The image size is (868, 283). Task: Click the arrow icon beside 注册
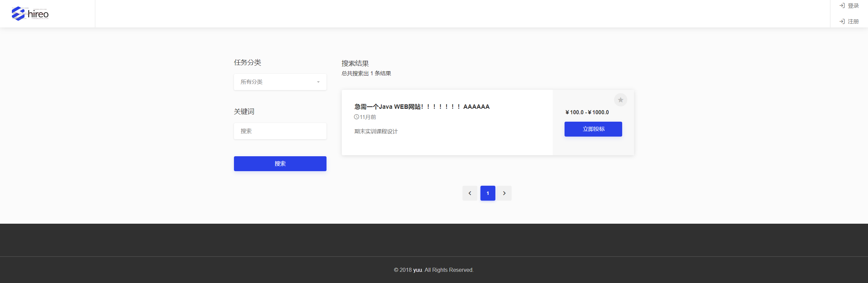pos(842,22)
